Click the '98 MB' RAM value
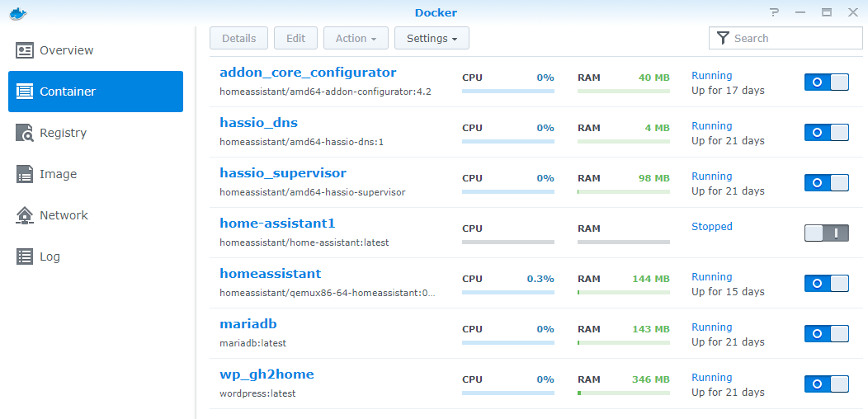This screenshot has height=419, width=868. [x=653, y=178]
